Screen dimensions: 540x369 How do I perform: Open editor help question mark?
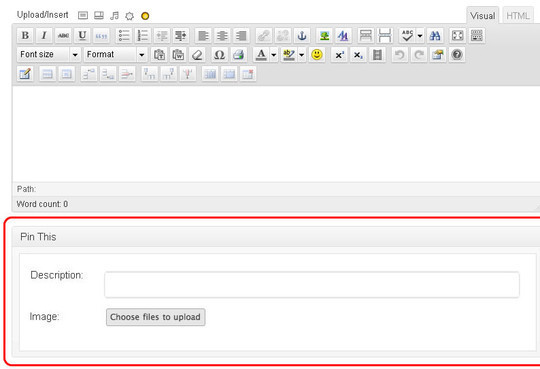(457, 54)
